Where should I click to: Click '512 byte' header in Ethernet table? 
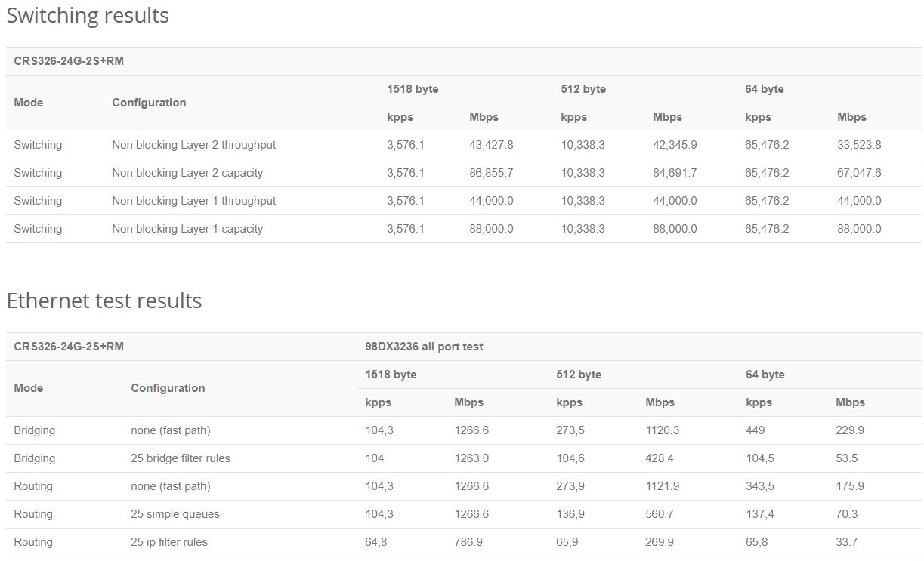tap(579, 375)
